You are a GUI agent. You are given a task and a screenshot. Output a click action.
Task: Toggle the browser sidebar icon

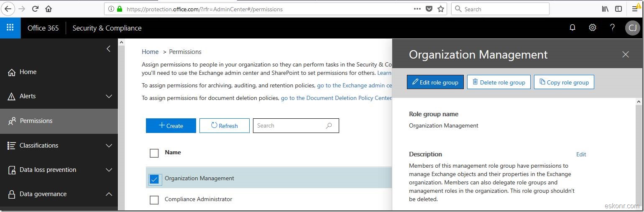click(618, 9)
